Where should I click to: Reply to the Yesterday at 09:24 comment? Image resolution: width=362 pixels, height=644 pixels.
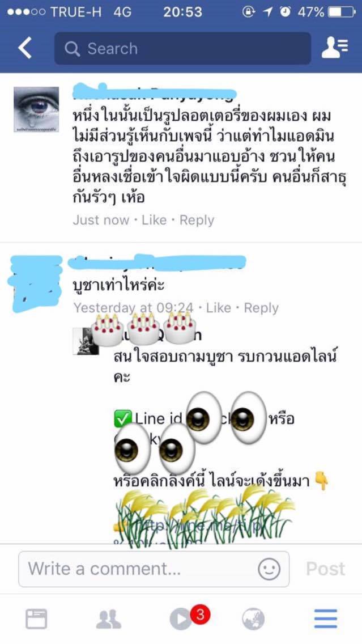pos(261,308)
